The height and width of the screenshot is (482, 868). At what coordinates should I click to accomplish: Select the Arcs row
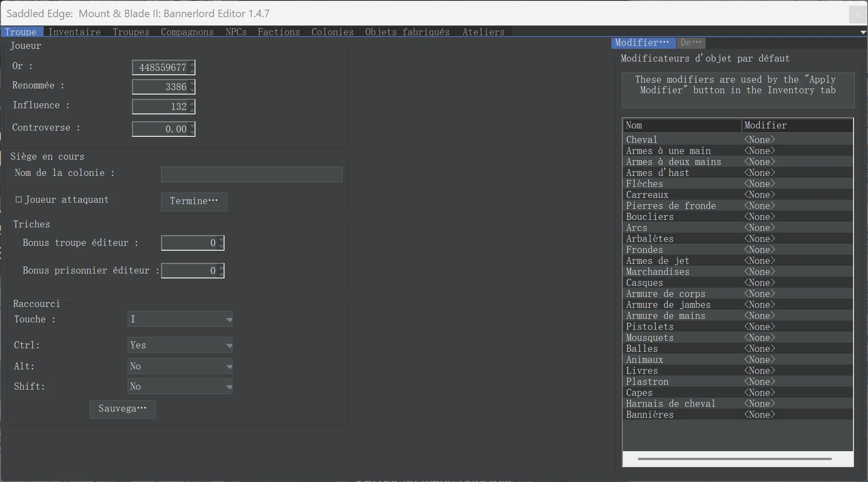[738, 228]
